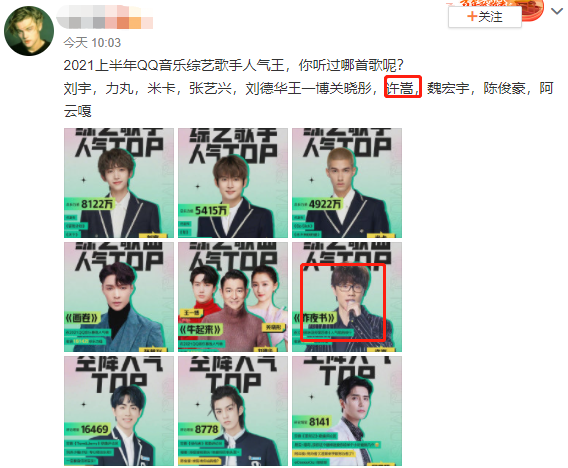The height and width of the screenshot is (468, 568).
Task: Click the highlighted name 许嵩 in text
Action: click(x=400, y=88)
